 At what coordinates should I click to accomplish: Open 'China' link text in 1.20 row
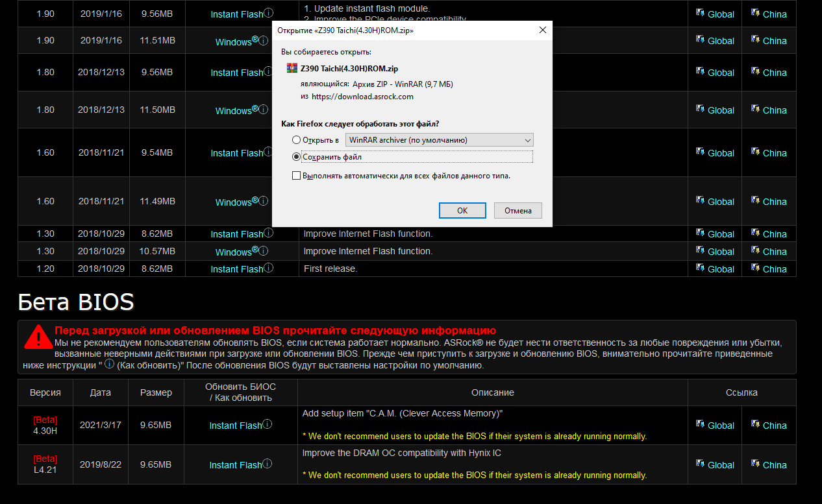[775, 269]
